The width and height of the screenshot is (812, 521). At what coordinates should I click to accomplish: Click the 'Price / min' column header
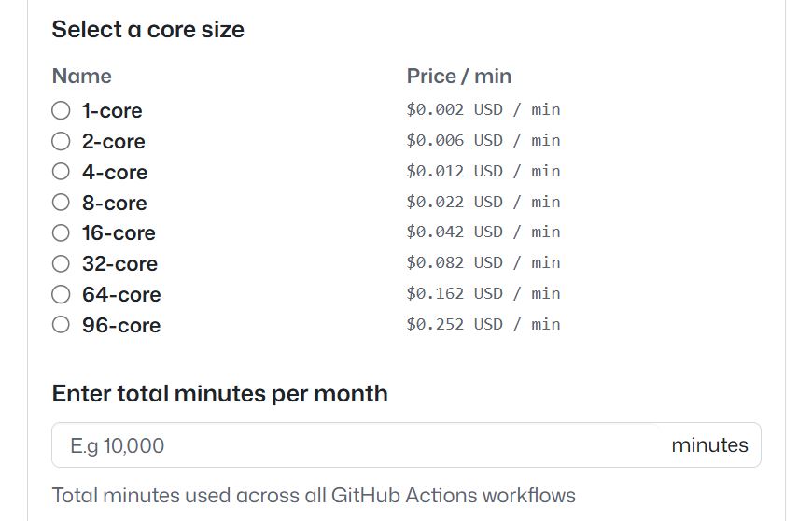point(459,77)
